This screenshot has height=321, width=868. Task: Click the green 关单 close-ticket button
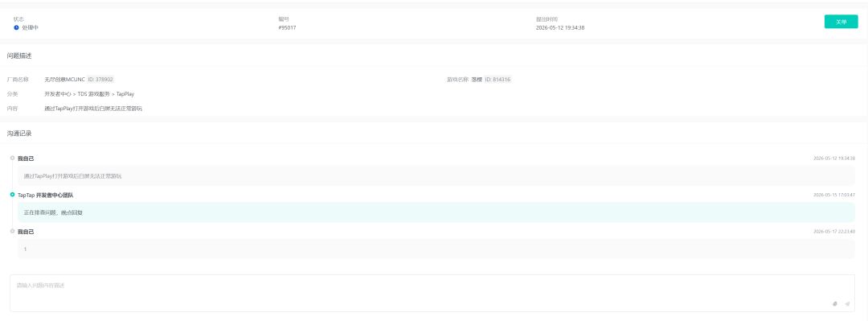(841, 22)
